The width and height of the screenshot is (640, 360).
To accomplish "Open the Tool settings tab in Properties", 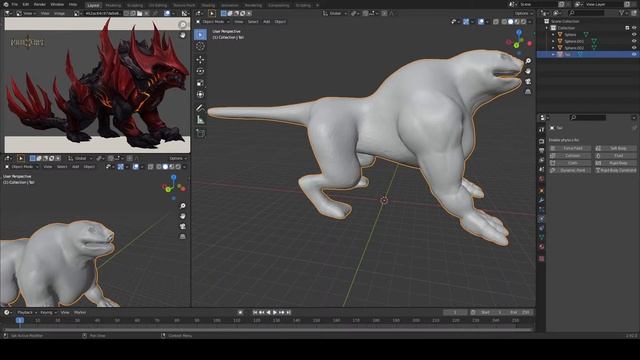I will tap(542, 129).
